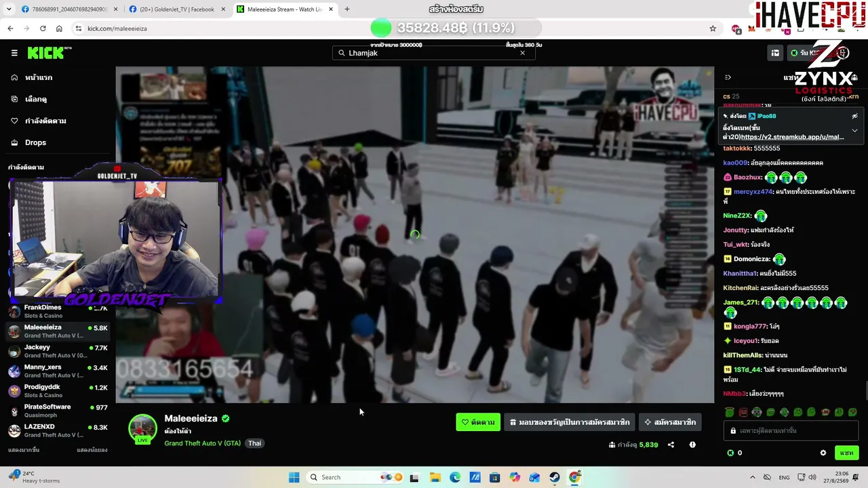Clear the Lhamjak search with the X
This screenshot has height=488, width=868.
pos(522,53)
